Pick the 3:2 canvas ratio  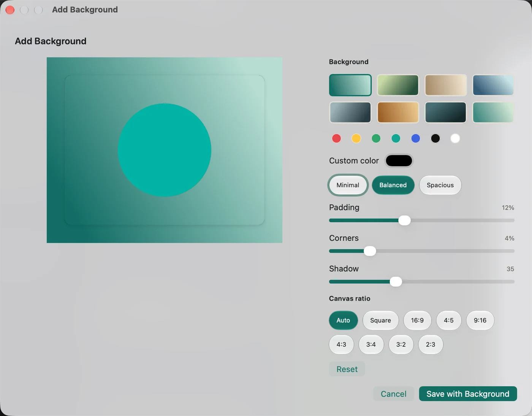click(x=401, y=345)
